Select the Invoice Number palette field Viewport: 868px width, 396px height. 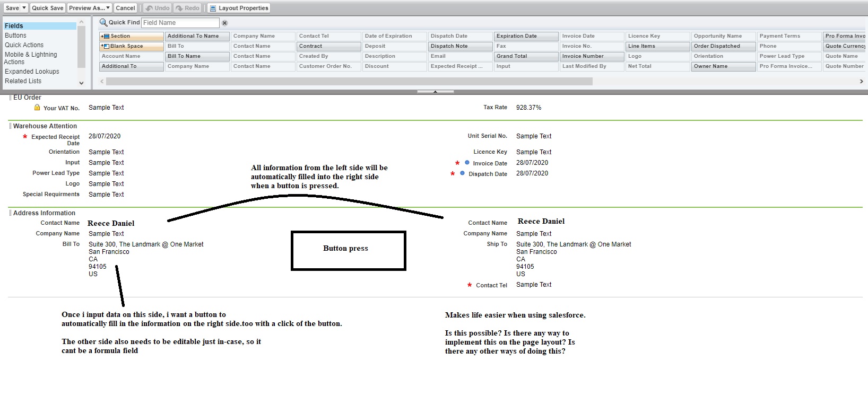(592, 56)
